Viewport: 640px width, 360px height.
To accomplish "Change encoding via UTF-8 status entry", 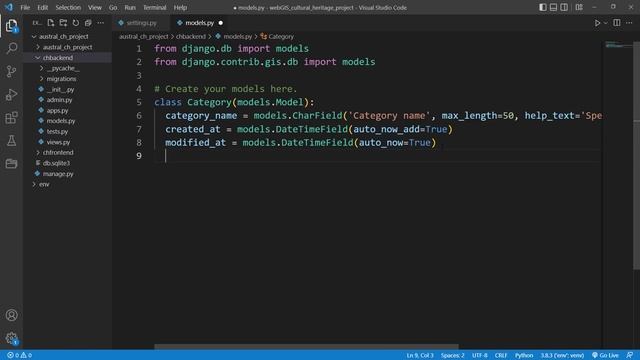I will tap(480, 355).
